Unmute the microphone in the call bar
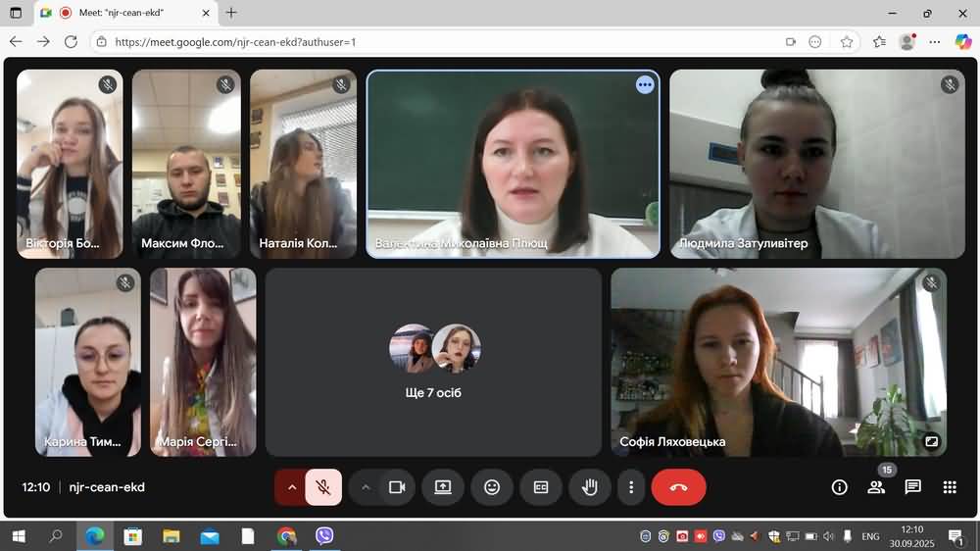 tap(323, 487)
